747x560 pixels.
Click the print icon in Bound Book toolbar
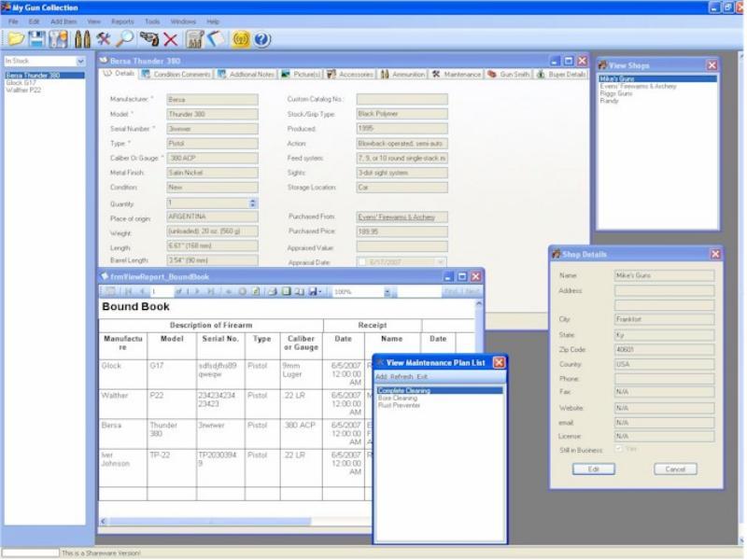272,291
